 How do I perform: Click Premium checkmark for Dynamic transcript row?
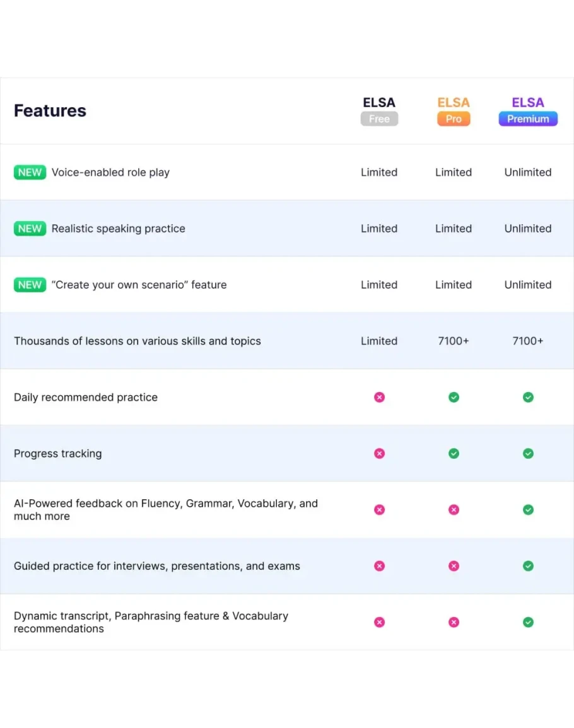[x=528, y=622]
